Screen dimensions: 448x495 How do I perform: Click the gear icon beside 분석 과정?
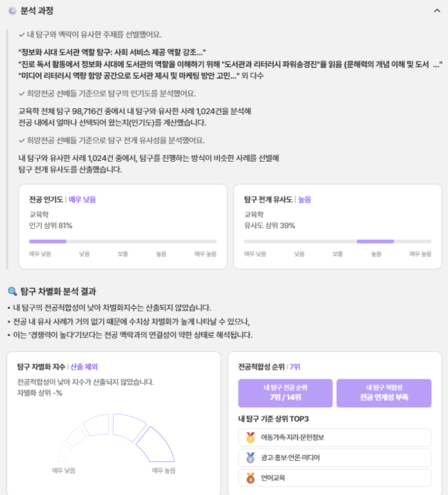(12, 11)
